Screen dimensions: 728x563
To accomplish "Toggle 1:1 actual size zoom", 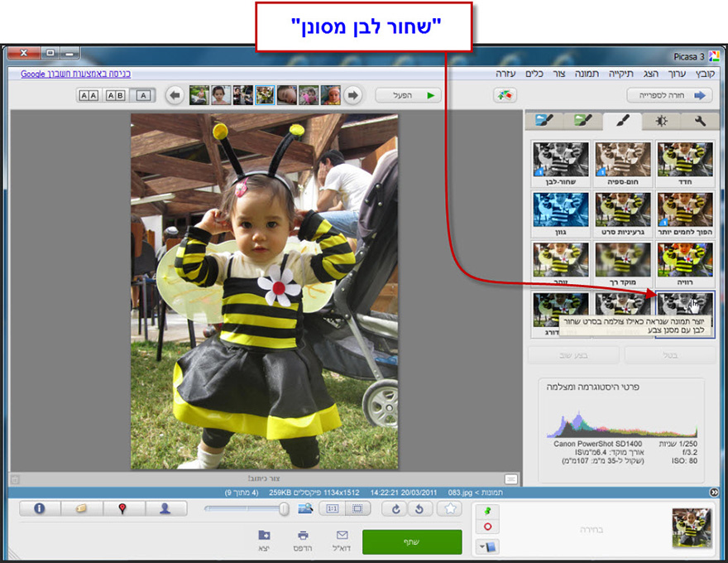I will [x=334, y=509].
